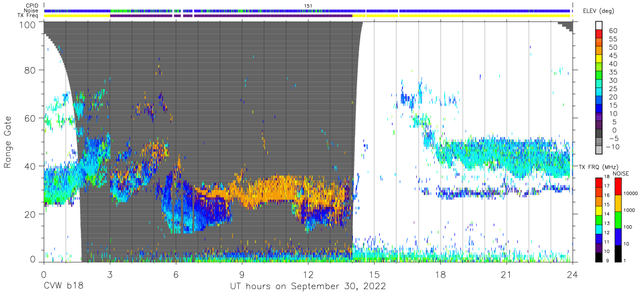Click the 40 tick on Range Gate axis
The width and height of the screenshot is (644, 297).
point(31,166)
